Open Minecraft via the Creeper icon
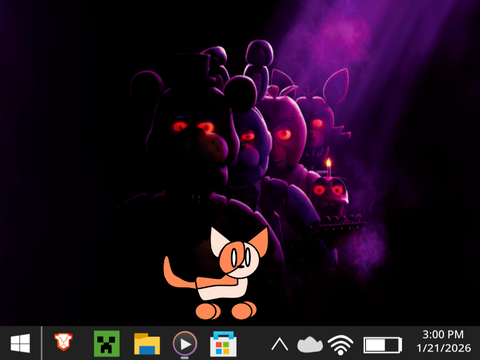 (x=107, y=343)
